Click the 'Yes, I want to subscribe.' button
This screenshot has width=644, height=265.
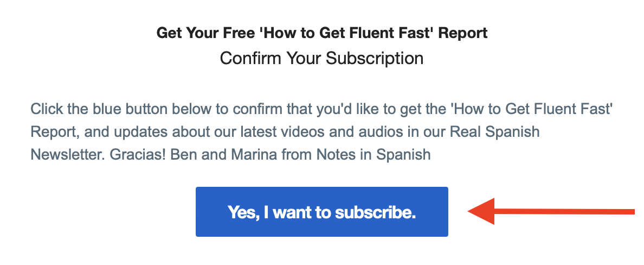point(321,212)
